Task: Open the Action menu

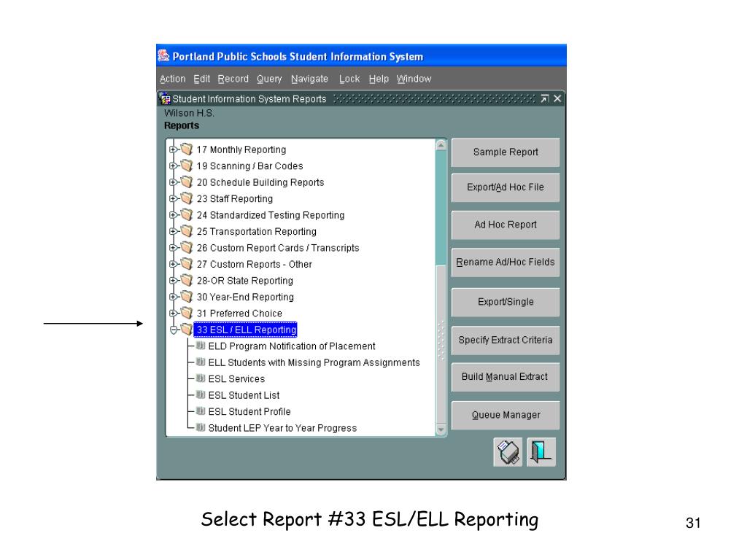Action: click(172, 79)
